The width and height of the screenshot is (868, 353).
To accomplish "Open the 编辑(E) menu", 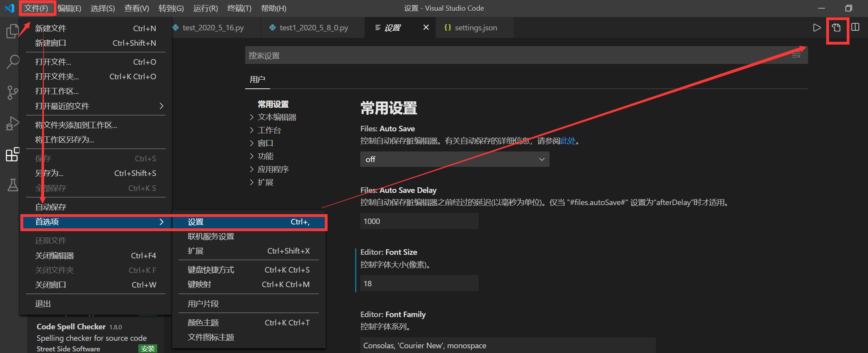I will tap(69, 8).
